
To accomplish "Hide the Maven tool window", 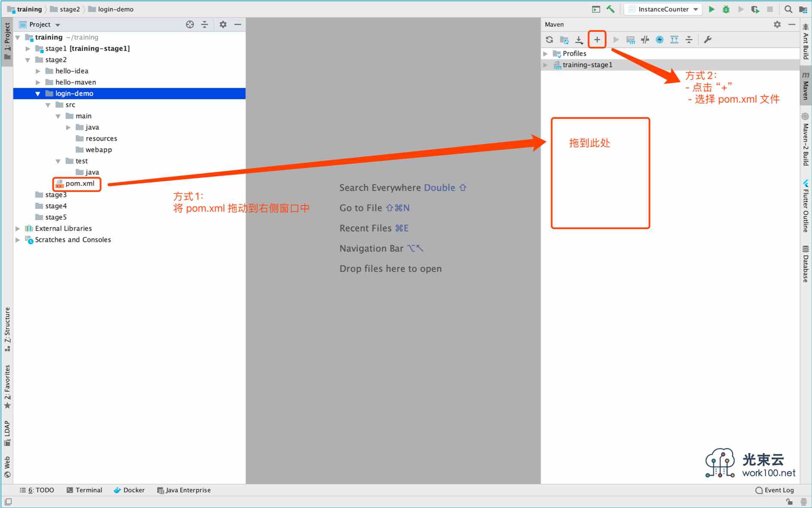I will [x=792, y=24].
